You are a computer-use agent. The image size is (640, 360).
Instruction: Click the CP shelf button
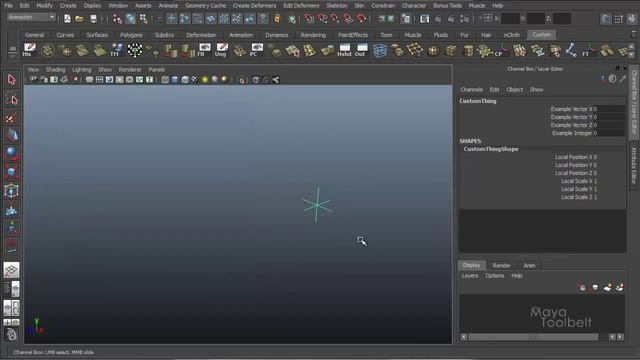tap(501, 50)
